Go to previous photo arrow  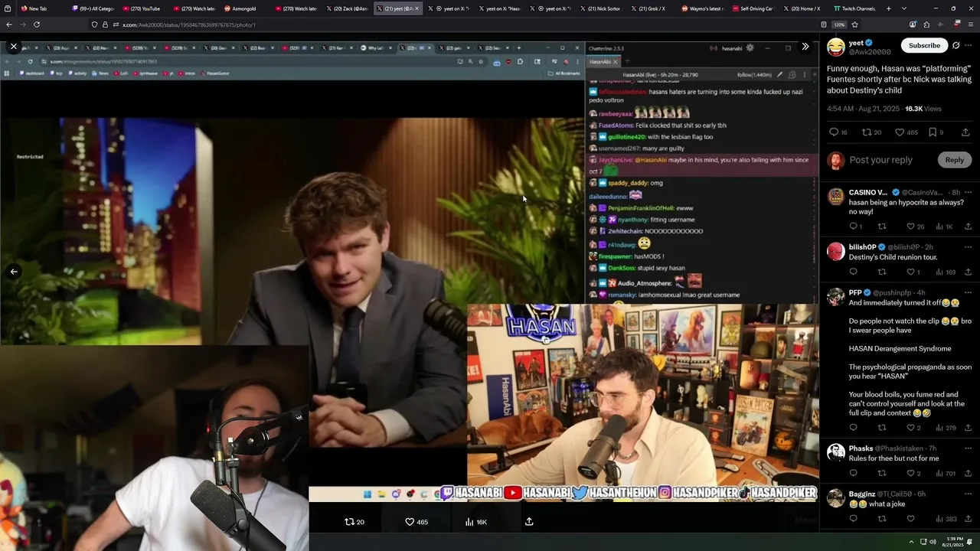[x=13, y=272]
